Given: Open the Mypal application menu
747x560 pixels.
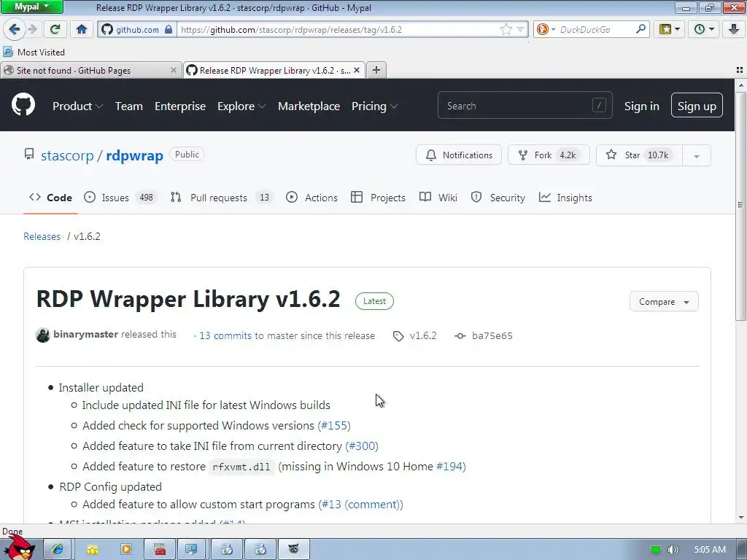Looking at the screenshot, I should pyautogui.click(x=31, y=7).
